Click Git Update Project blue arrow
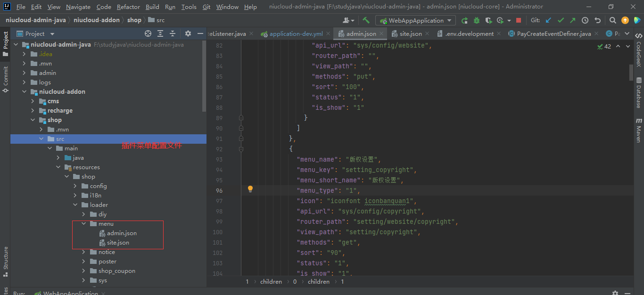 [x=548, y=20]
